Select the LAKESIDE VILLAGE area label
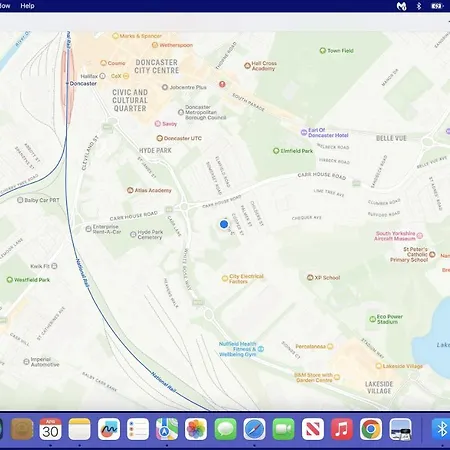The width and height of the screenshot is (450, 450). click(x=379, y=387)
